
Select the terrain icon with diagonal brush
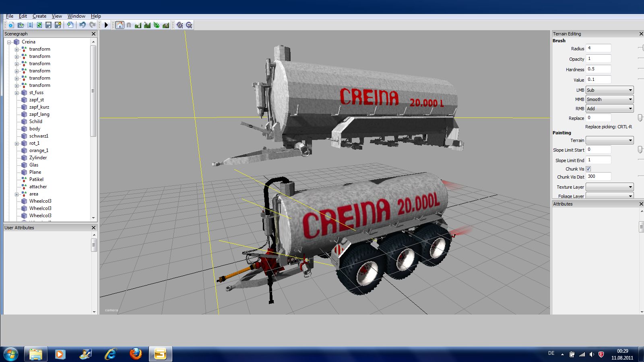(x=147, y=25)
